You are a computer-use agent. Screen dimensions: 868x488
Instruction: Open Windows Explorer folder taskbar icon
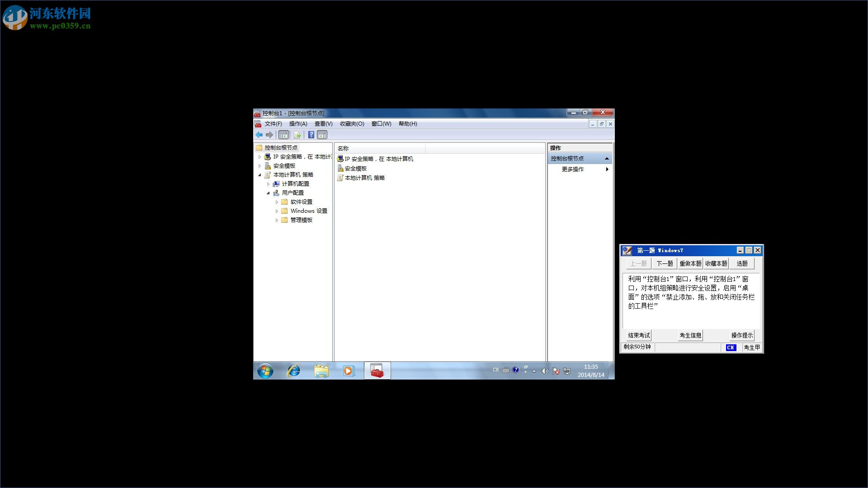pos(321,371)
